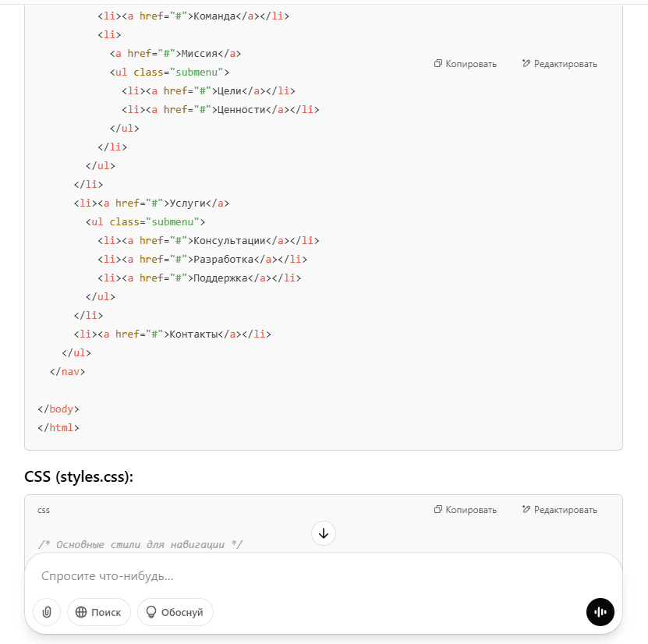Image resolution: width=648 pixels, height=644 pixels.
Task: Copy the HTML code block via Копировать
Action: [x=466, y=64]
